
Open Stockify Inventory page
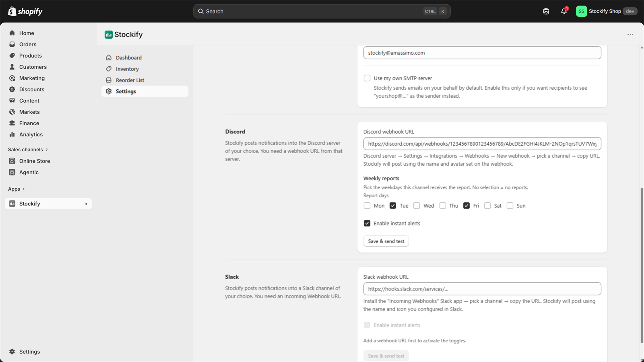[145, 69]
